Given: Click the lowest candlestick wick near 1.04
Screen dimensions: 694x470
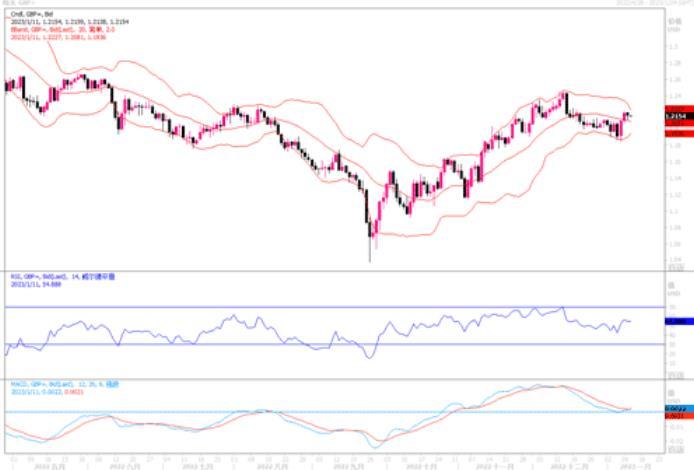Looking at the screenshot, I should pyautogui.click(x=370, y=256).
